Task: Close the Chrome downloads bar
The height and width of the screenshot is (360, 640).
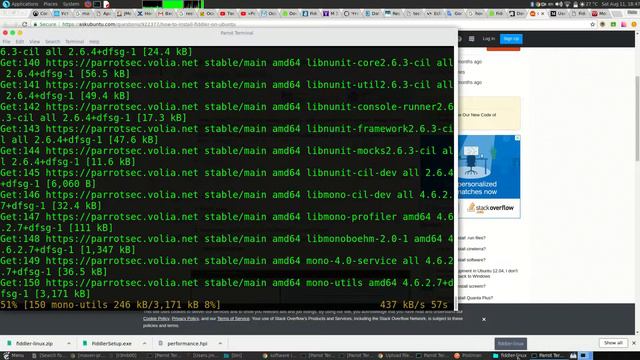Action: click(634, 343)
